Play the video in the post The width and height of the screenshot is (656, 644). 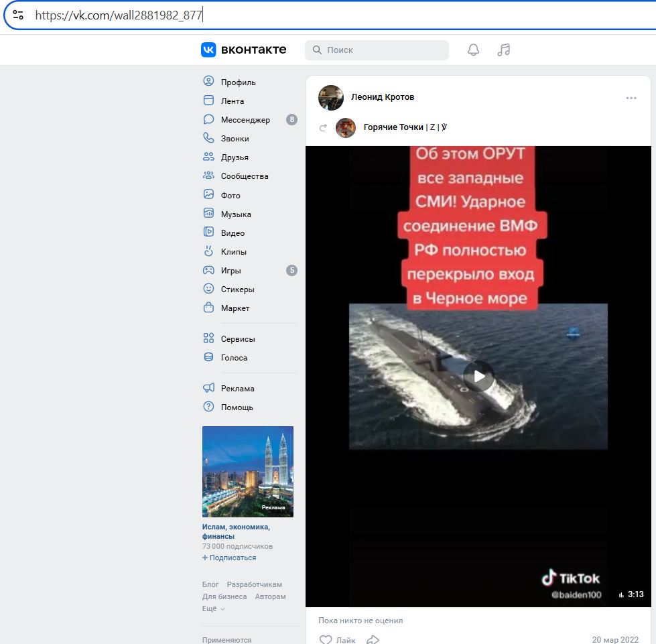(478, 376)
